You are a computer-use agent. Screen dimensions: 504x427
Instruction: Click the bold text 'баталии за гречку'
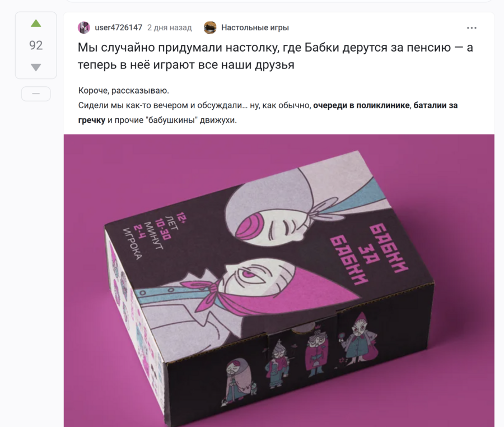(268, 113)
